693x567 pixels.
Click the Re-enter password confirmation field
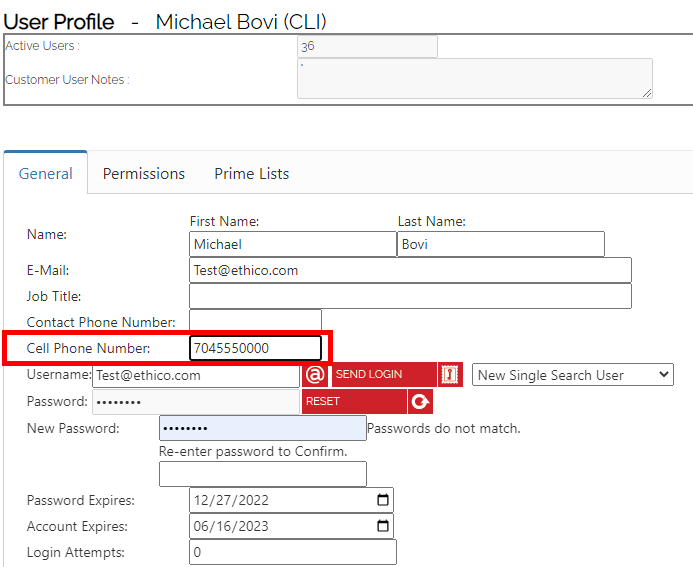[263, 474]
